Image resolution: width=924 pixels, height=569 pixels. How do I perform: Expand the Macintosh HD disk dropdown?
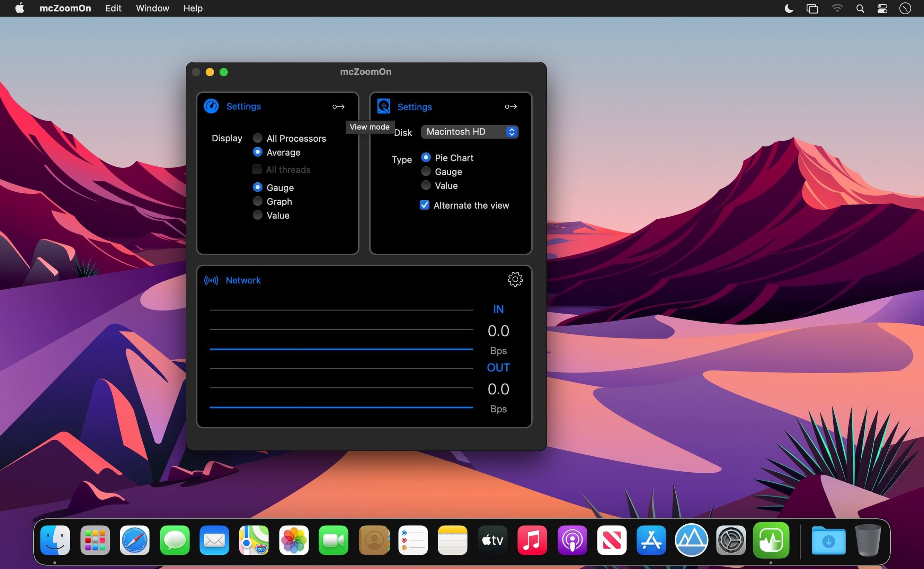(x=469, y=132)
